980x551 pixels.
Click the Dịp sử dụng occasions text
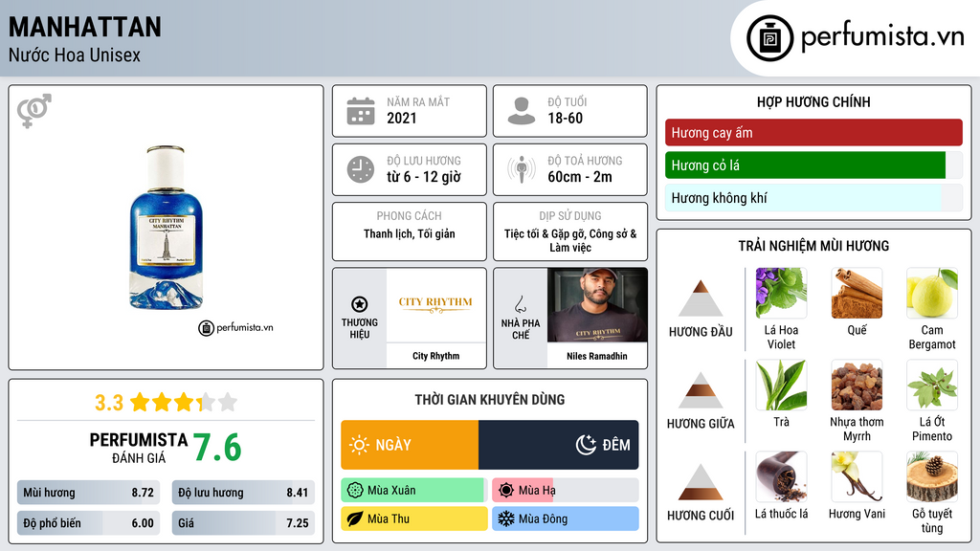pos(570,240)
